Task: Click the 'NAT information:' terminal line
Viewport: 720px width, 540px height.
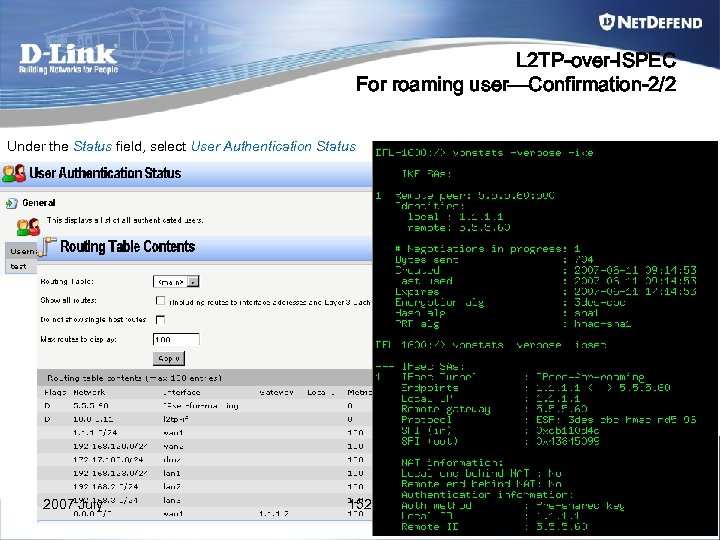Action: pos(452,463)
